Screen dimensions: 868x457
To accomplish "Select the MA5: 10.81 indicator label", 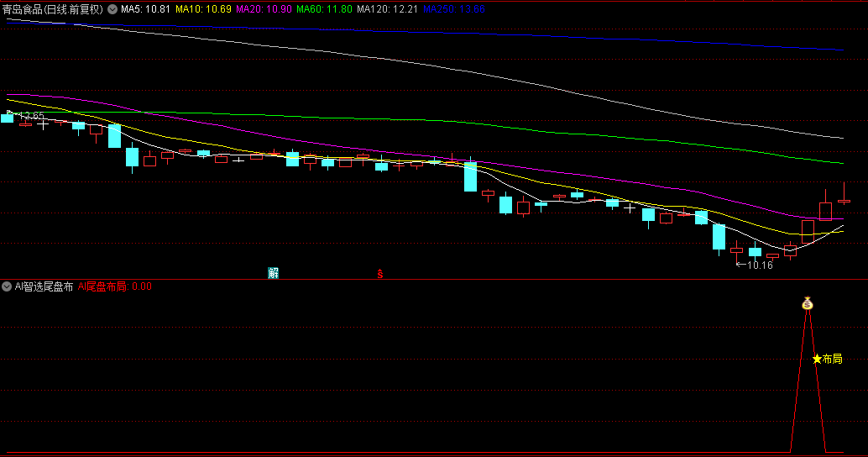I will (x=145, y=9).
